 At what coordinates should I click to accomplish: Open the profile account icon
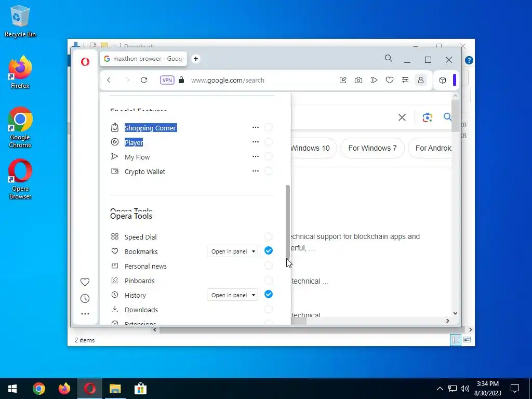coord(421,80)
